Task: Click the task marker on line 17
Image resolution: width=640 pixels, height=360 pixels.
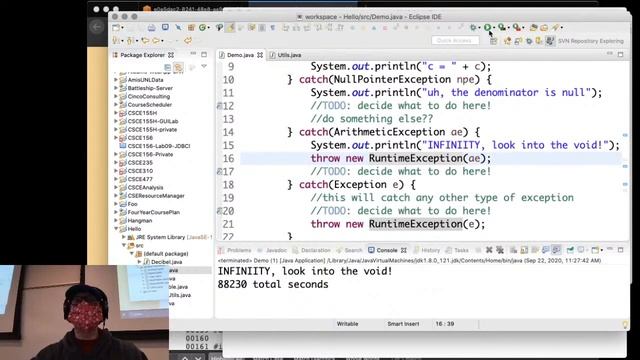Action: tap(219, 172)
